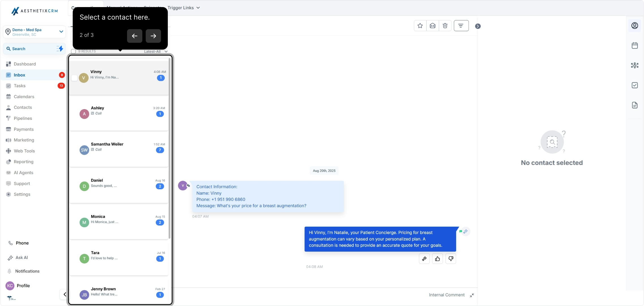Tick the select-all results checkbox
The image size is (644, 306).
click(74, 51)
